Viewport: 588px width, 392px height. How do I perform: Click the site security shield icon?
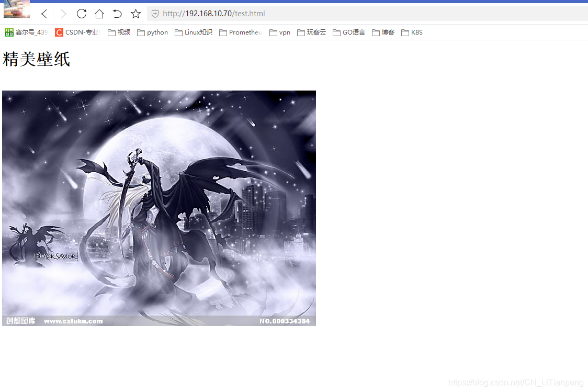point(155,14)
